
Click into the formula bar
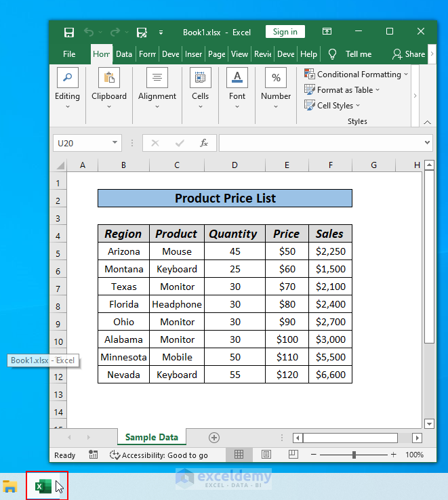click(x=321, y=143)
